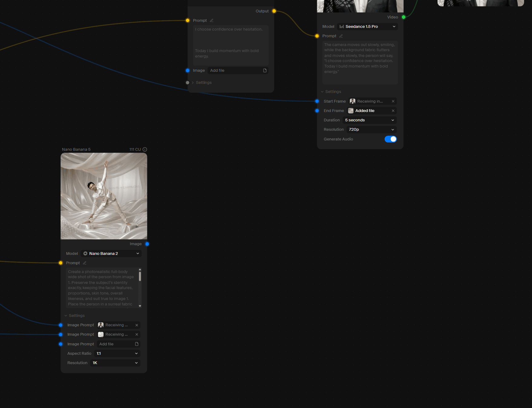The image size is (532, 408).
Task: Click the info icon next to 111 CU
Action: click(x=145, y=150)
